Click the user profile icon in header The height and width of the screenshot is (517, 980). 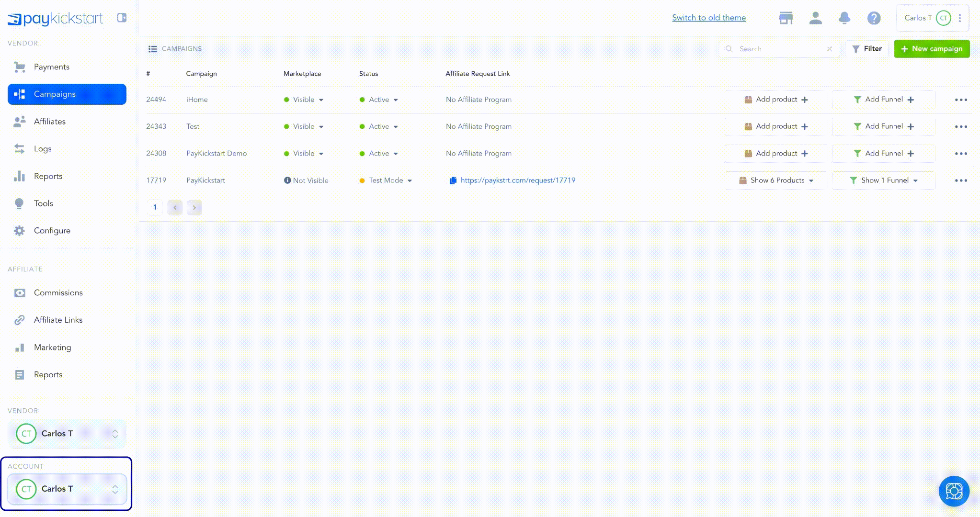[815, 18]
